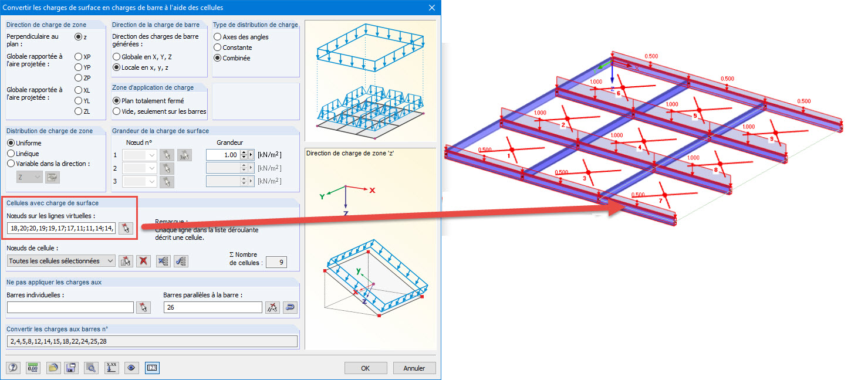Image resolution: width=868 pixels, height=380 pixels.
Task: Select Constante distribution type
Action: point(218,48)
